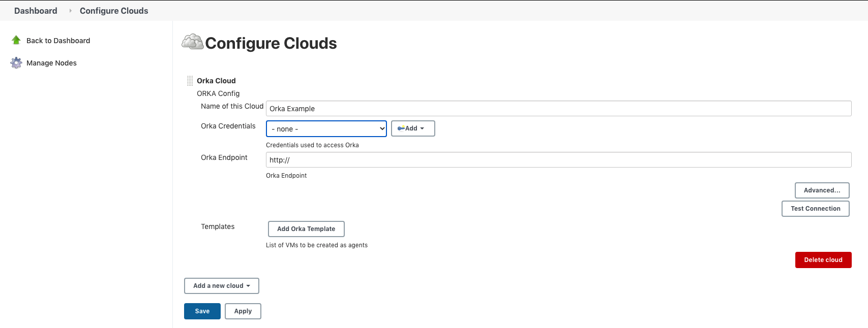Open the Manage Nodes link

click(51, 63)
